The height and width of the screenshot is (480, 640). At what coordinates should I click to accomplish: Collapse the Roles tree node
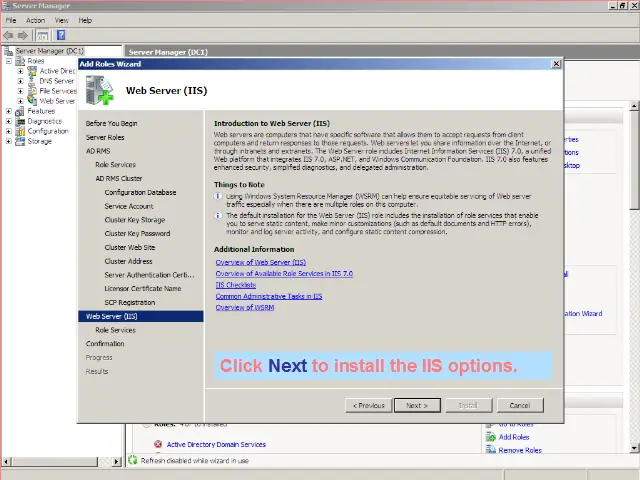[9, 61]
